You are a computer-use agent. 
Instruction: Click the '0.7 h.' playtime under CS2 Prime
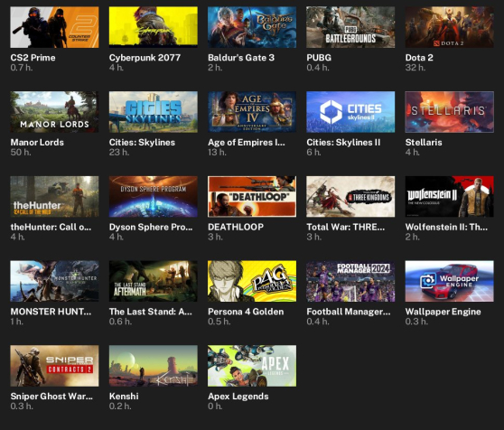coord(22,68)
